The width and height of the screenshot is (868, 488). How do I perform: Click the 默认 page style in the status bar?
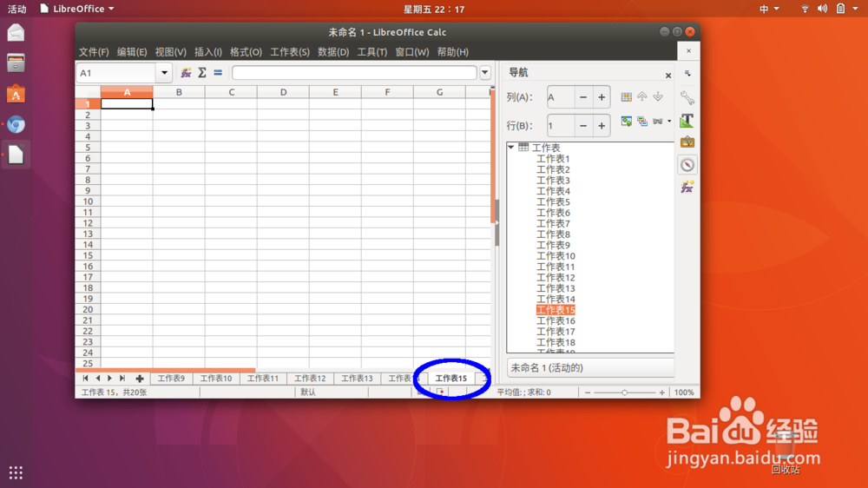coord(308,392)
